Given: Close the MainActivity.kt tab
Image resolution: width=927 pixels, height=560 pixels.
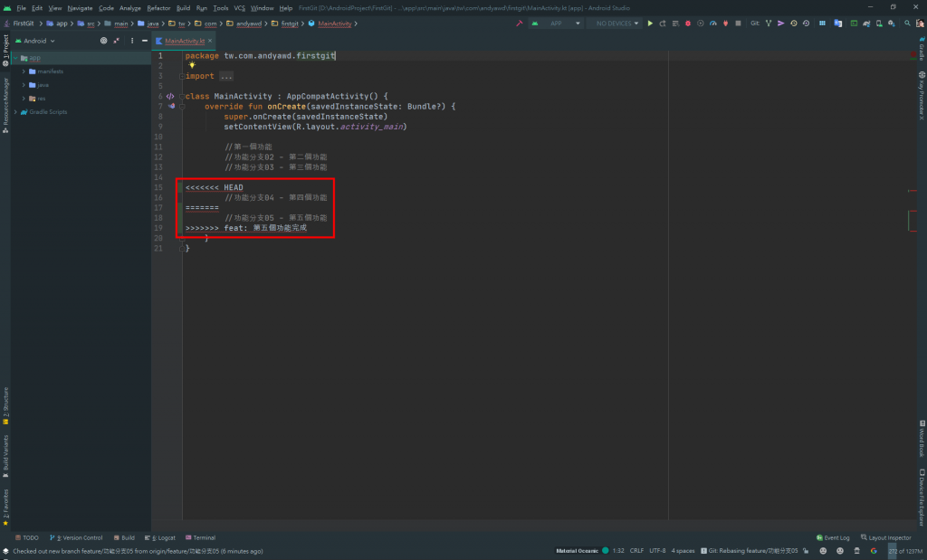Looking at the screenshot, I should pos(210,41).
